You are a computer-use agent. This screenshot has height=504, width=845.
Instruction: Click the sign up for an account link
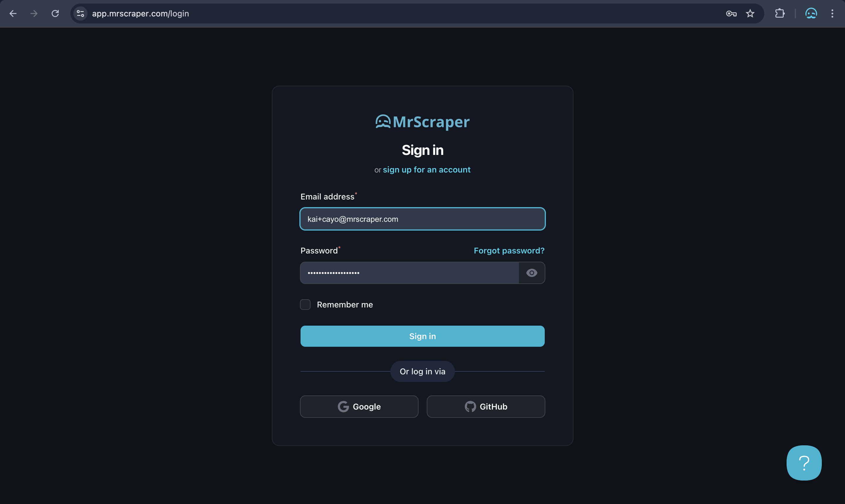click(x=427, y=169)
